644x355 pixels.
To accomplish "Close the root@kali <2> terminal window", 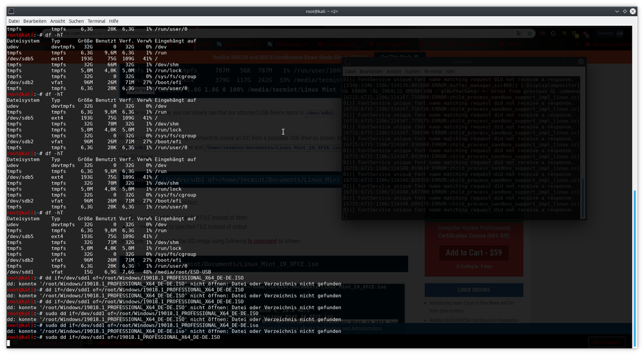I will tap(632, 11).
